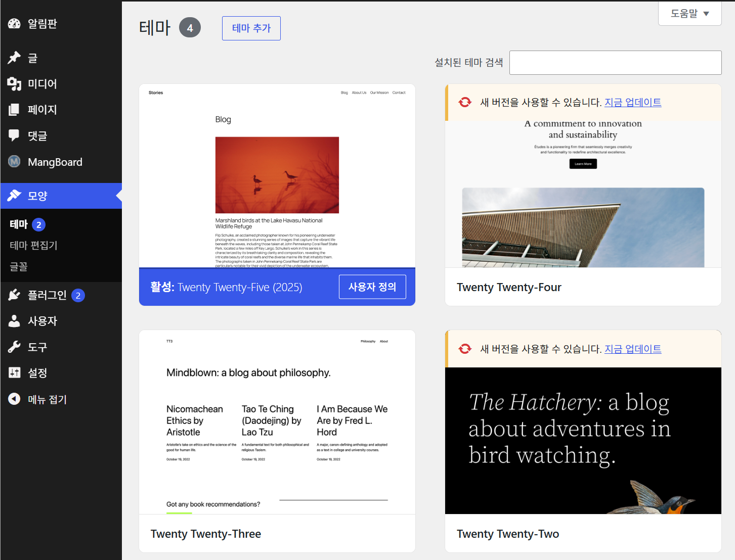Open the 글 posts menu
The width and height of the screenshot is (735, 560).
point(61,58)
